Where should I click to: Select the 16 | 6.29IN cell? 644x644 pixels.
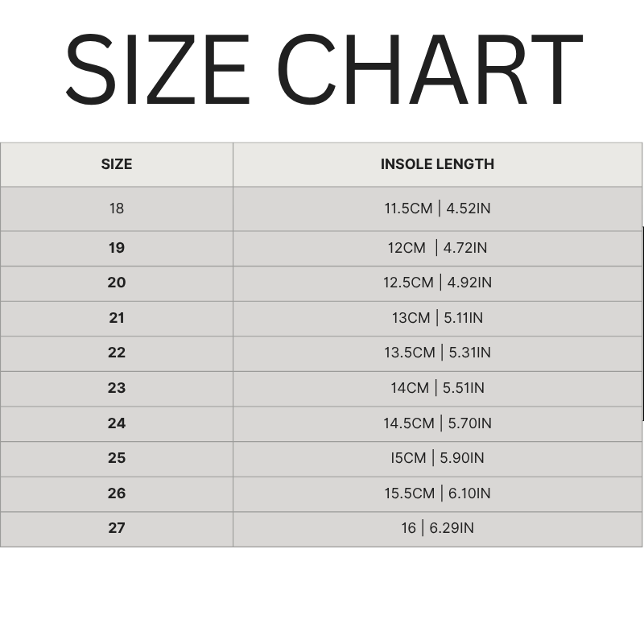tap(437, 528)
